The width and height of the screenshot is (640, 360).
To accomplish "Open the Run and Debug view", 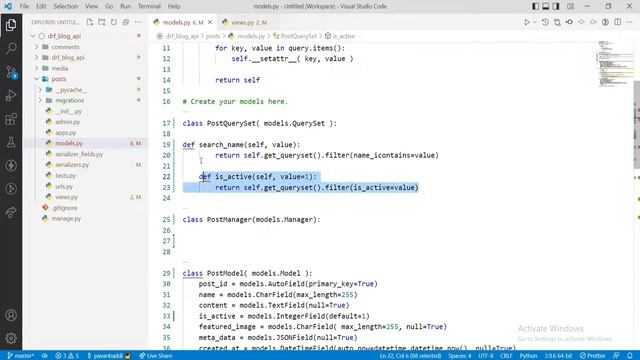I will tap(11, 96).
